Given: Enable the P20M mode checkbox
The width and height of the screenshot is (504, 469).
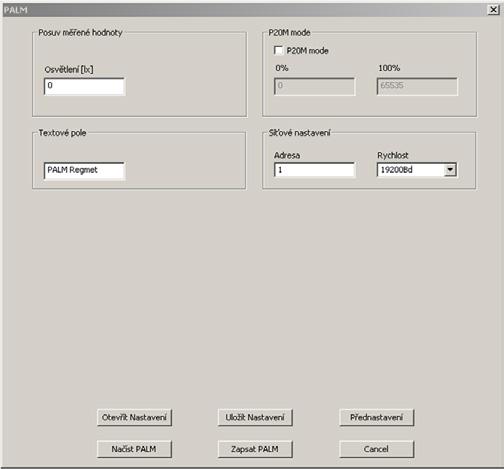Looking at the screenshot, I should pos(278,50).
